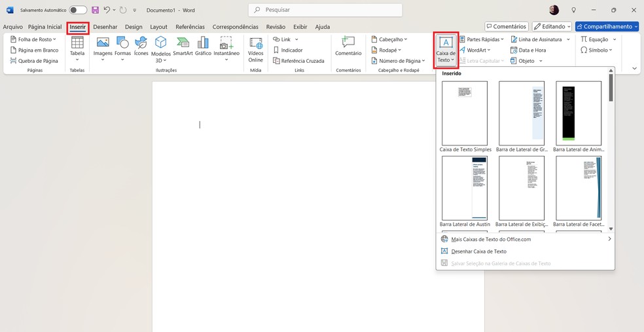The height and width of the screenshot is (332, 644).
Task: Select the Caixa de Texto Simples thumbnail
Action: coord(465,115)
